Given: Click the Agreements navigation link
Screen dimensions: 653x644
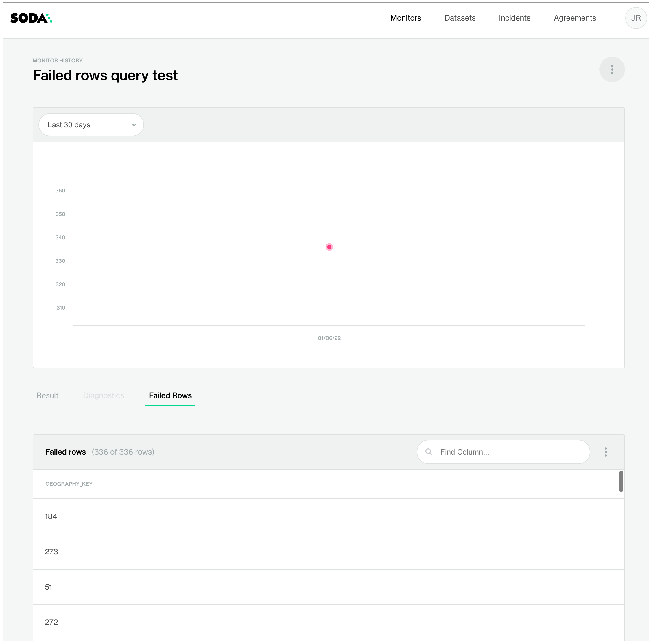Looking at the screenshot, I should coord(575,18).
